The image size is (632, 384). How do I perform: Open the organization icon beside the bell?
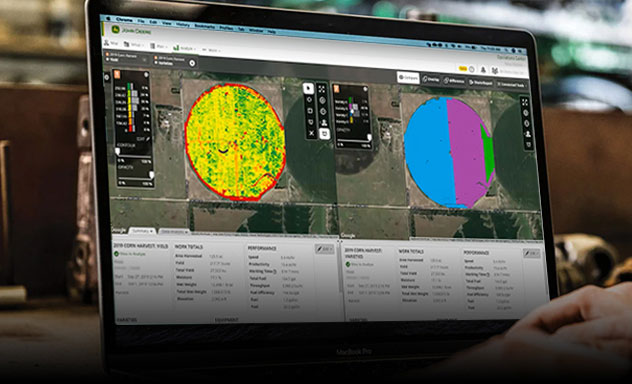[495, 71]
